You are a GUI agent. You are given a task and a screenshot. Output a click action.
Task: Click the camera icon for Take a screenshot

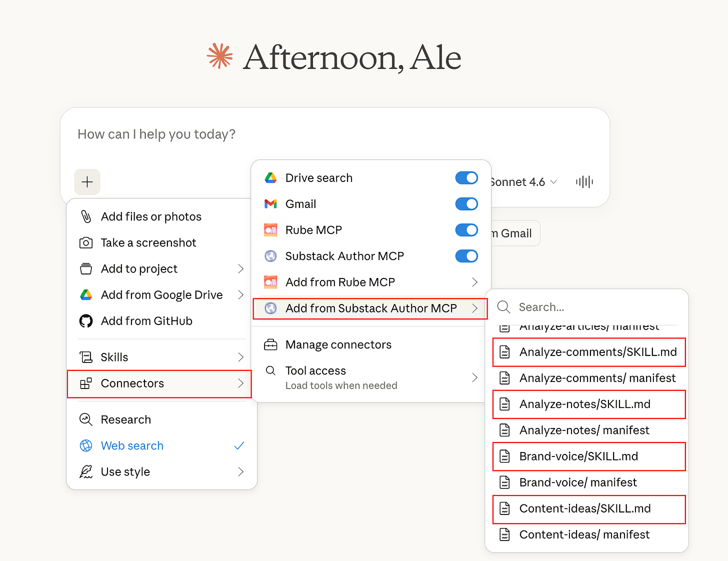[x=86, y=243]
